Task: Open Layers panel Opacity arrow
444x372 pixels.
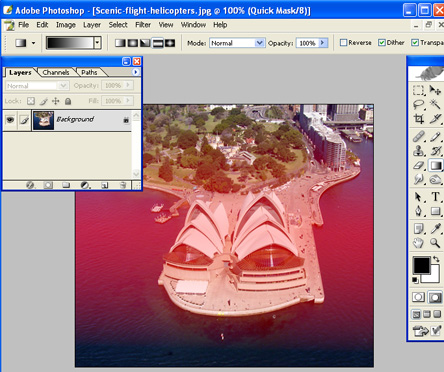Action: pyautogui.click(x=128, y=86)
